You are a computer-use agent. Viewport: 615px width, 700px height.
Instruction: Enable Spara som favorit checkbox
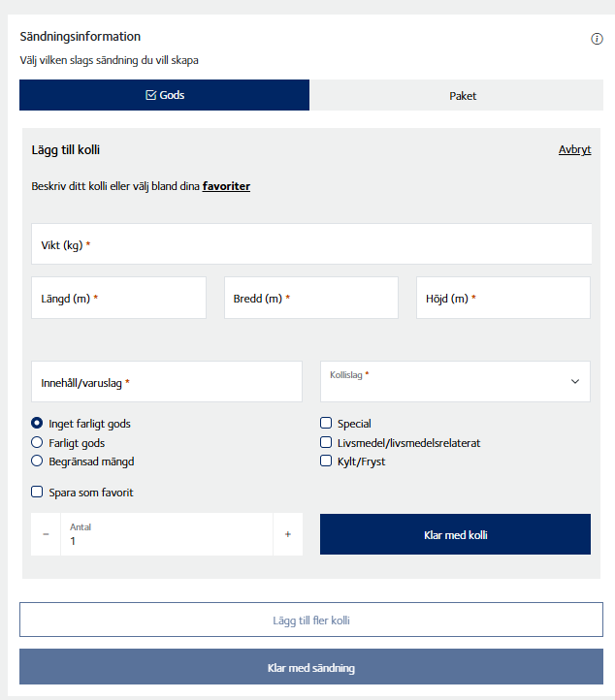point(37,493)
